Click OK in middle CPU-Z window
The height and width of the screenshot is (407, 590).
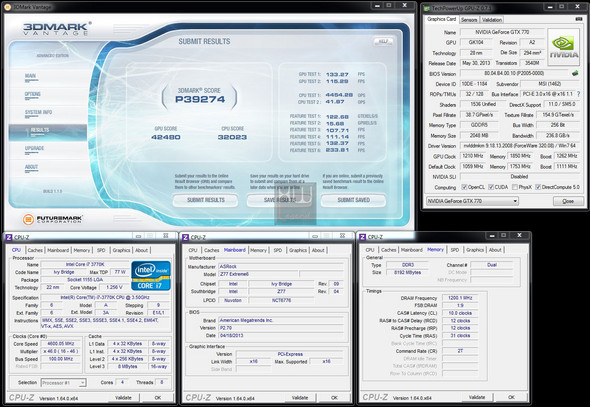[x=334, y=397]
